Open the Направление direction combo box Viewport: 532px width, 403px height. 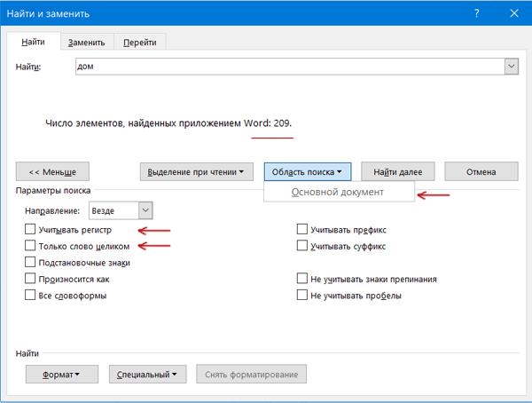121,210
